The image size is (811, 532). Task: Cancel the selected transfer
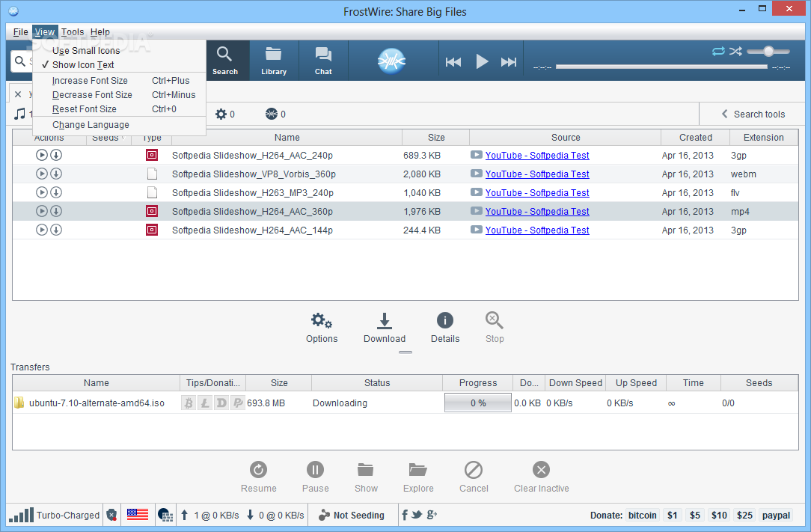coord(474,477)
